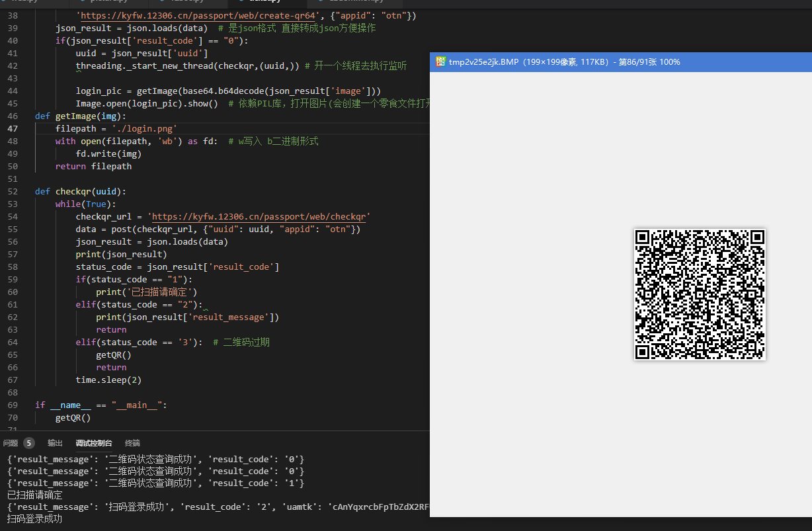Viewport: 812px width, 531px height.
Task: Click the 'elif(status_code == "2")' line
Action: [139, 305]
